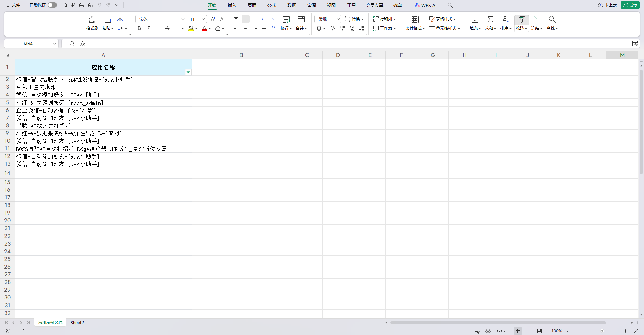Open the 文件 file menu
644x335 pixels.
click(13, 5)
